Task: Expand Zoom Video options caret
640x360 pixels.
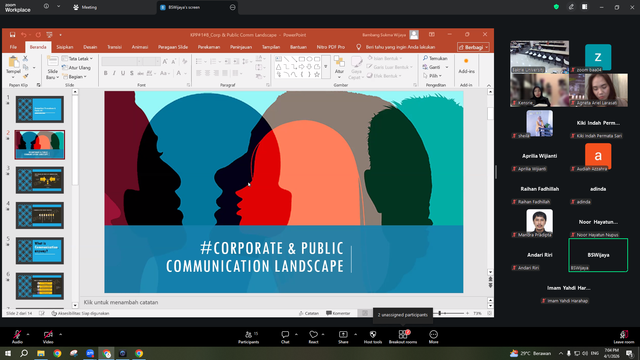Action: 60,334
